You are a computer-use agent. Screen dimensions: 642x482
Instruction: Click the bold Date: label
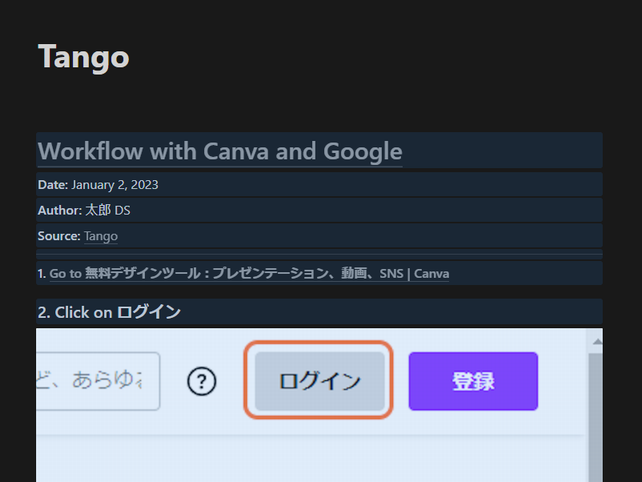coord(53,185)
